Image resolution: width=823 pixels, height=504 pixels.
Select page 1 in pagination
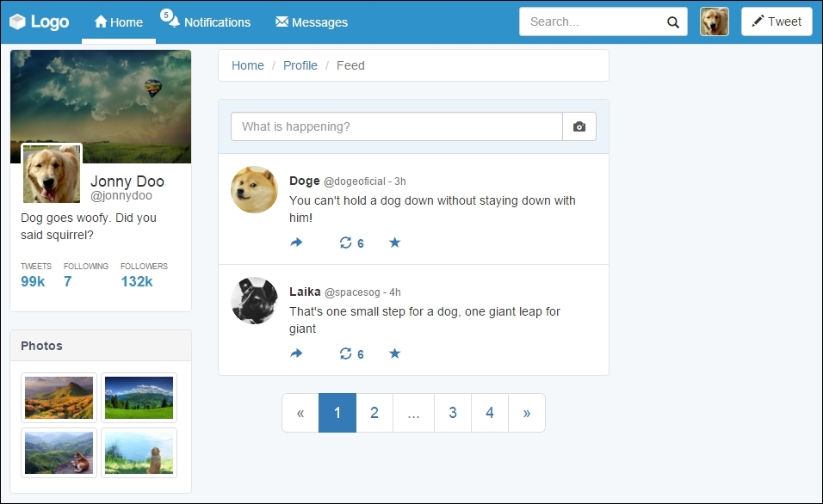click(337, 413)
